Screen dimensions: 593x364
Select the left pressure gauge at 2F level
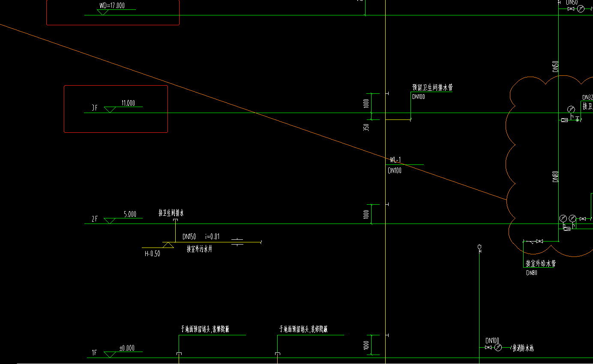pos(563,219)
